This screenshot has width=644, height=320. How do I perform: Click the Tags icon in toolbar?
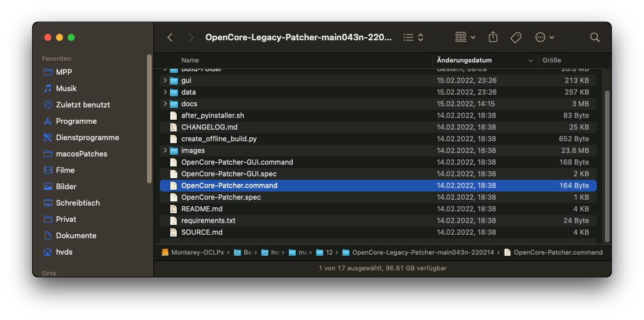click(x=516, y=37)
